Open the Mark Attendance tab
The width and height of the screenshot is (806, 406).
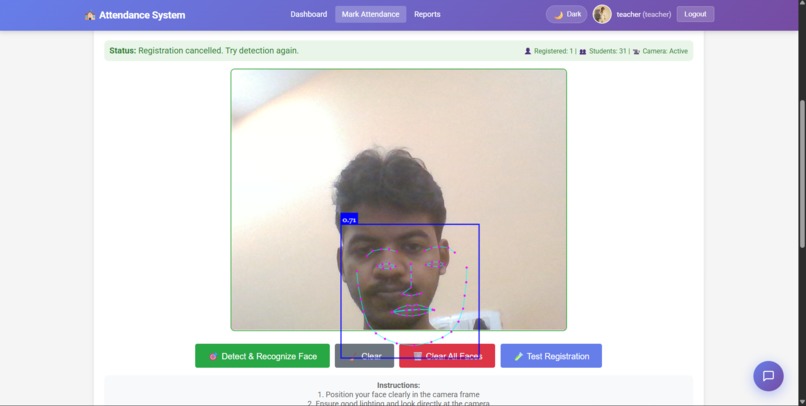[x=371, y=14]
